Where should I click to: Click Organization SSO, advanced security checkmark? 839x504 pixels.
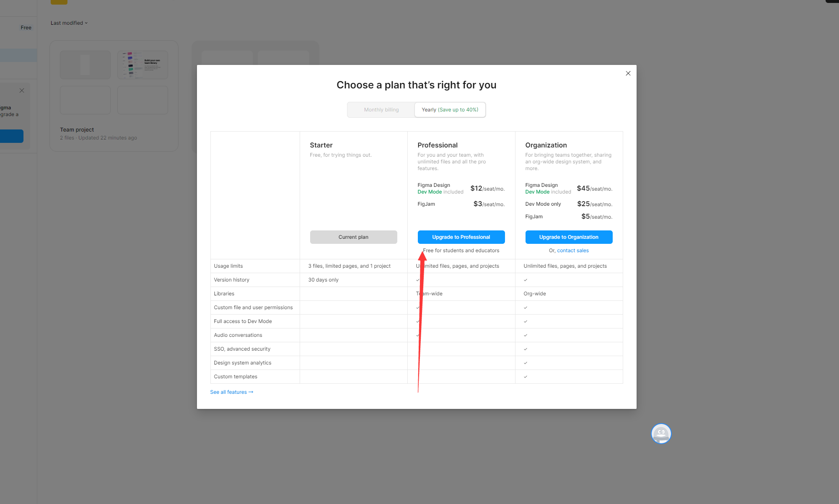point(525,349)
